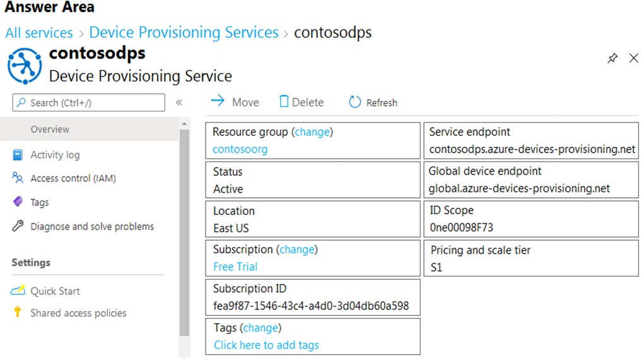644x361 pixels.
Task: Select Overview in the sidebar menu
Action: [x=89, y=129]
